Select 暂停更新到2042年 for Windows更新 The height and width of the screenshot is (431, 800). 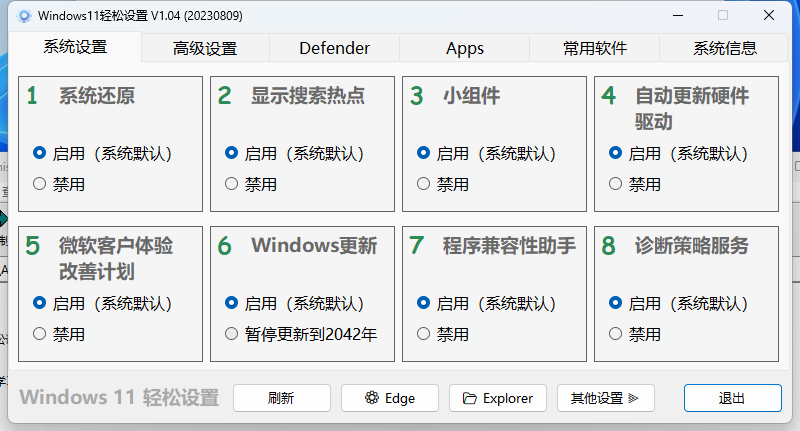[x=232, y=334]
